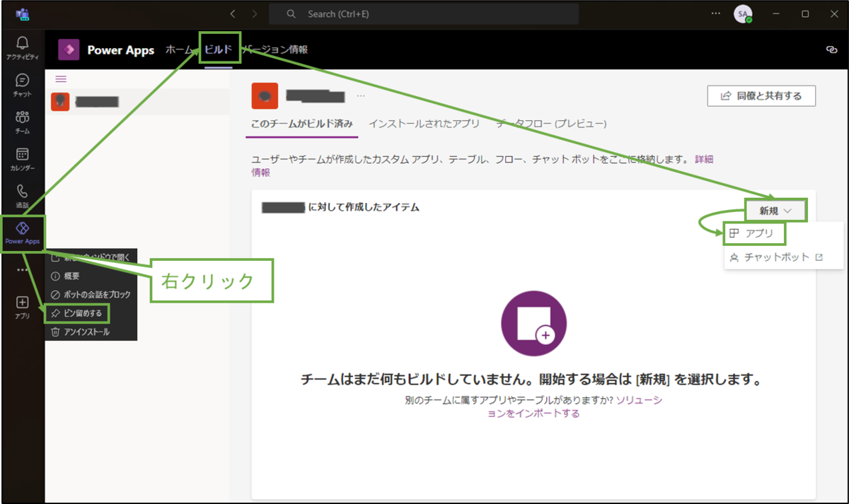
Task: Open the 詳細情報 link
Action: pos(704,160)
